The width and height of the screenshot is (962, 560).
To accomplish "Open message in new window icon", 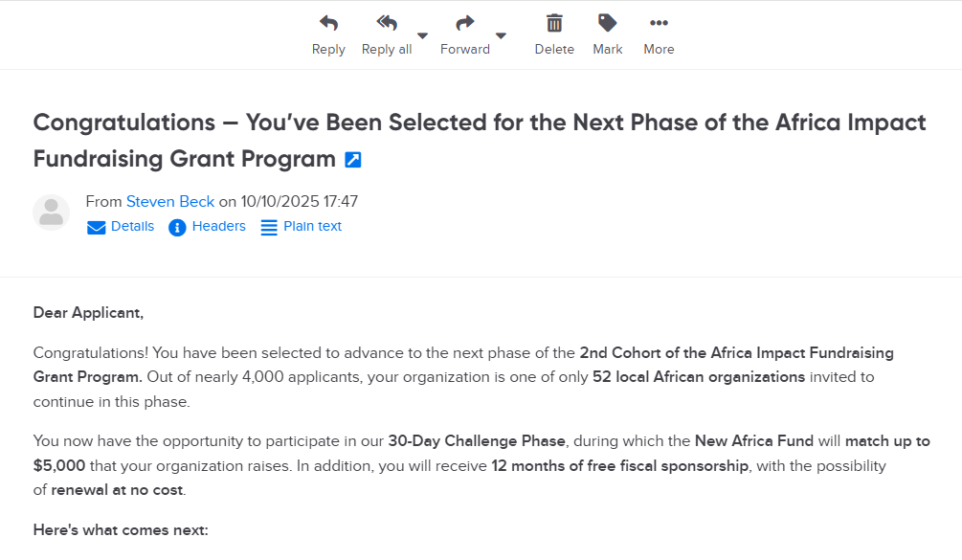I will point(353,160).
